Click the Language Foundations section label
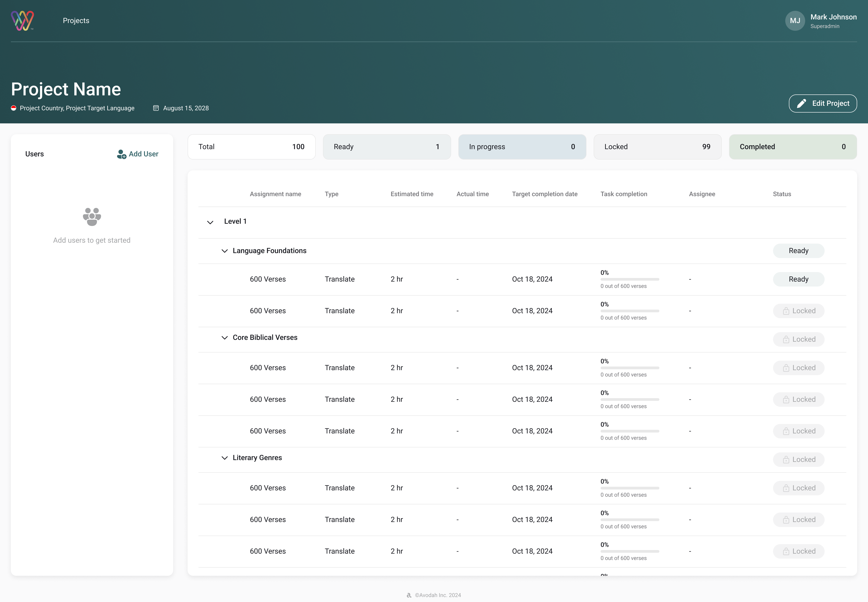Screen dimensions: 868x602 270,251
